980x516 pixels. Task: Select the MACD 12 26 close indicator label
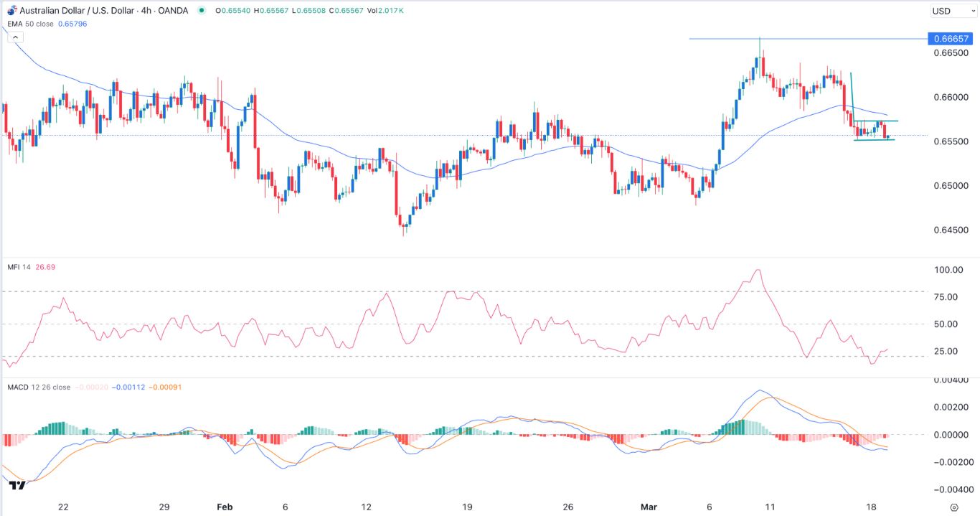(x=34, y=386)
